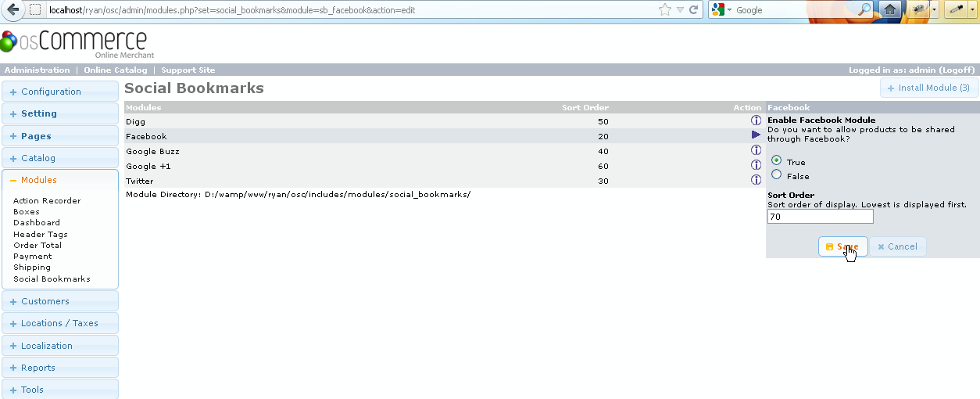Select True for Enable Facebook Module
The width and height of the screenshot is (980, 399).
click(776, 160)
